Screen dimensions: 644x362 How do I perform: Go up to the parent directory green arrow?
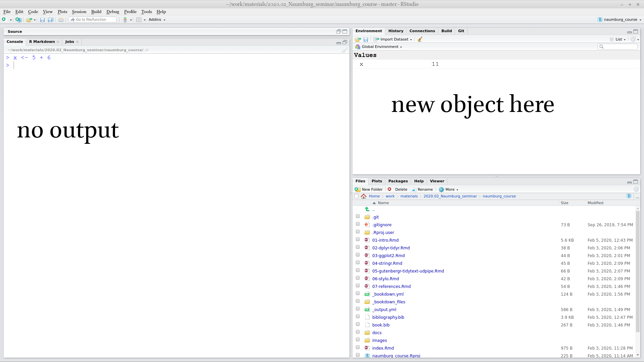tap(367, 209)
